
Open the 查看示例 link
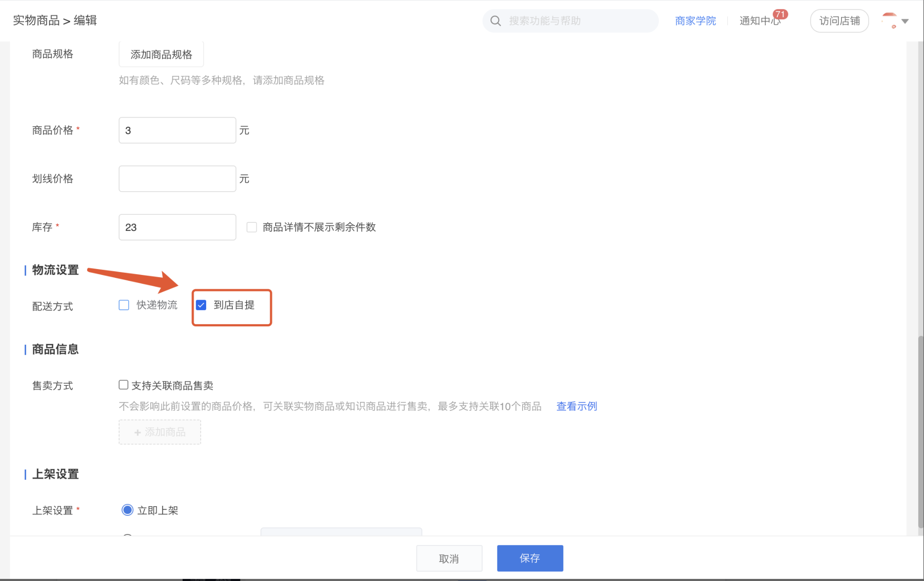tap(576, 406)
